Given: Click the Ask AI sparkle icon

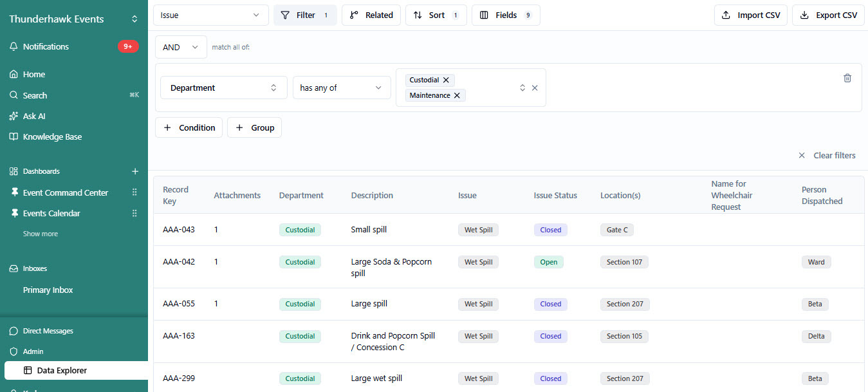Looking at the screenshot, I should click(x=14, y=116).
